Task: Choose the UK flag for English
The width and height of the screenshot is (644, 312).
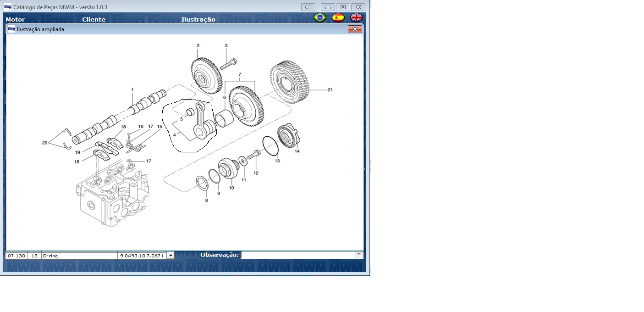Action: (357, 18)
